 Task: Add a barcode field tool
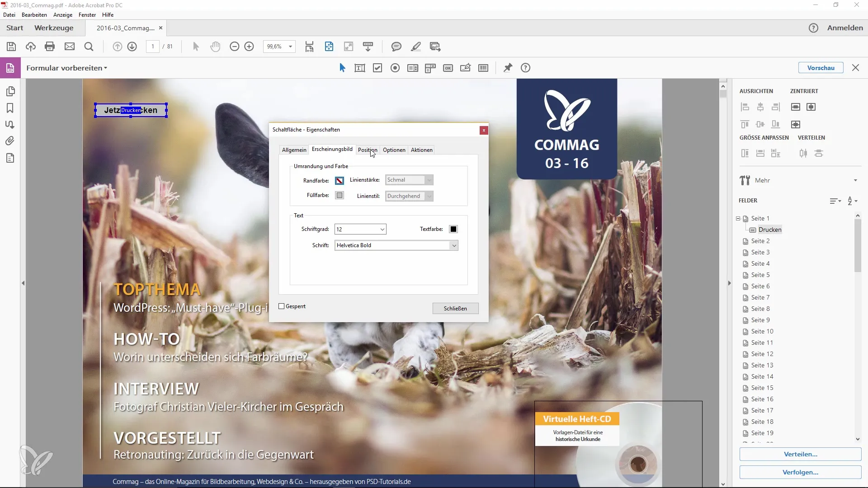(483, 68)
